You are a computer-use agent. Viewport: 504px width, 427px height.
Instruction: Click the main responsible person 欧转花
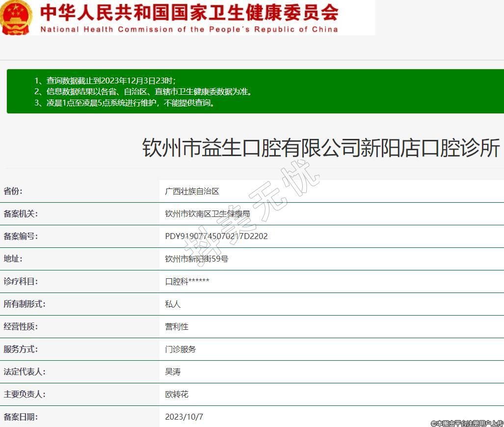pyautogui.click(x=177, y=395)
